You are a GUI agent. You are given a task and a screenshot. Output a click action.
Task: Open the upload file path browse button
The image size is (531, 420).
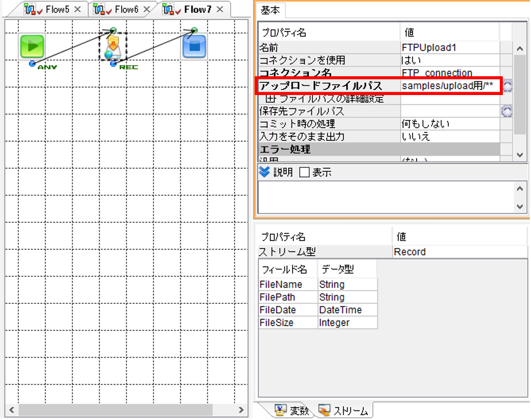pos(508,86)
